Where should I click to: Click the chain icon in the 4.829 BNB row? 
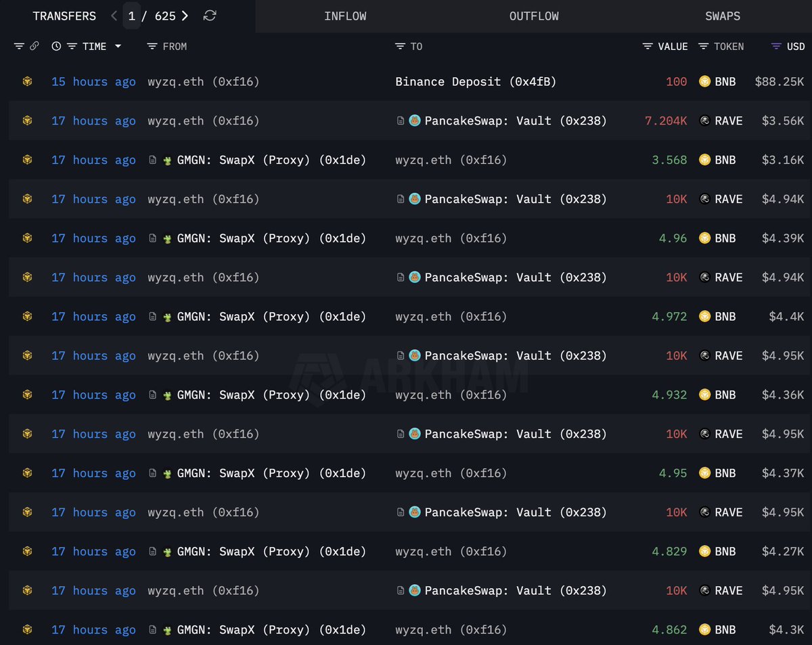[27, 551]
